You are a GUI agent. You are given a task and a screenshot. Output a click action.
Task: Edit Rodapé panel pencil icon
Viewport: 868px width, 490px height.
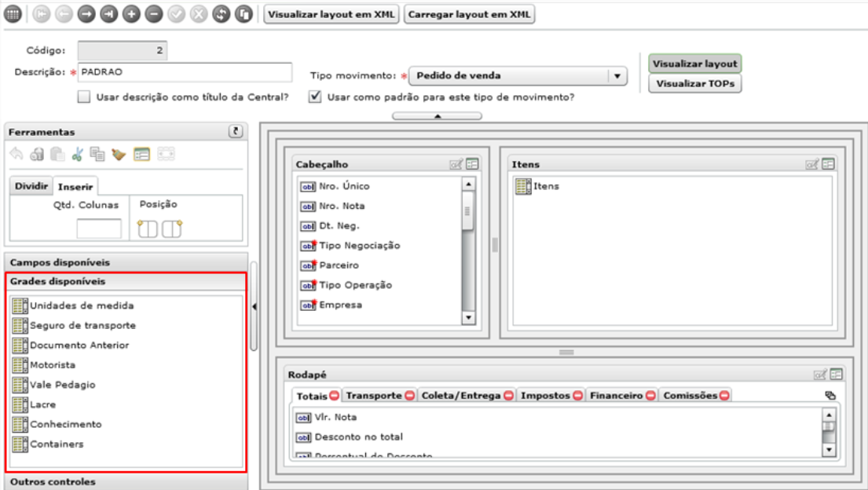[820, 375]
